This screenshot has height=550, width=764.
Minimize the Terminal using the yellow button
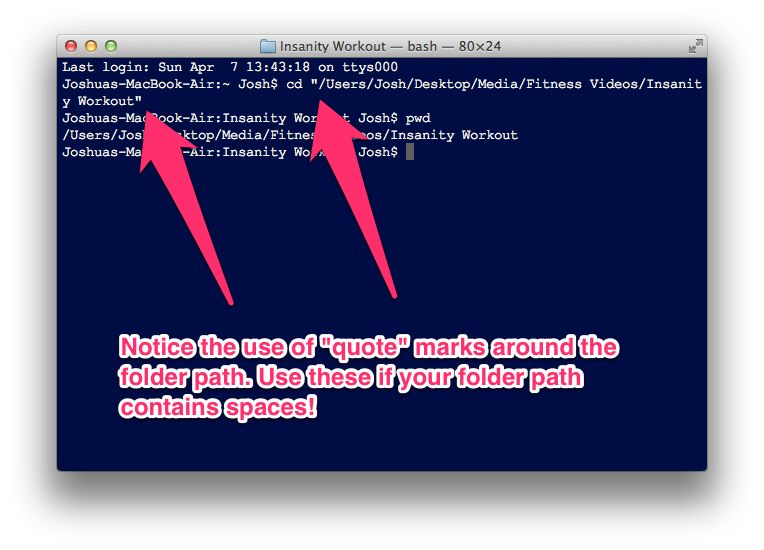click(91, 46)
